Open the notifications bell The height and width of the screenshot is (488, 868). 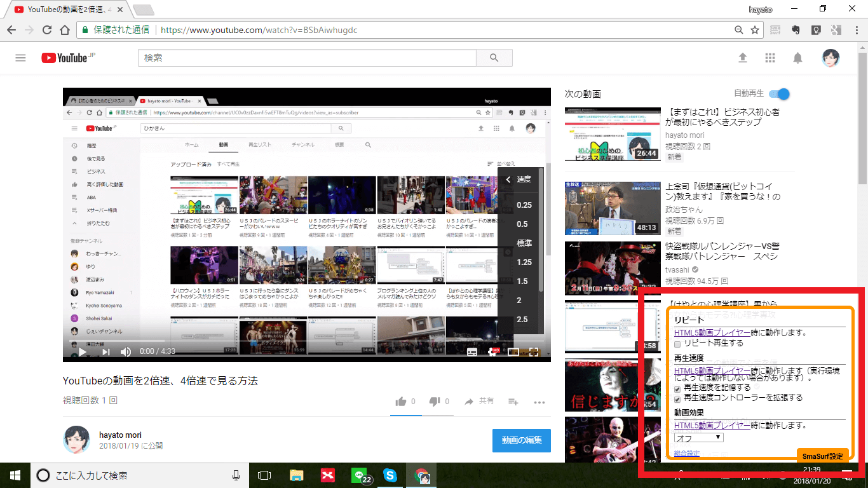coord(798,58)
